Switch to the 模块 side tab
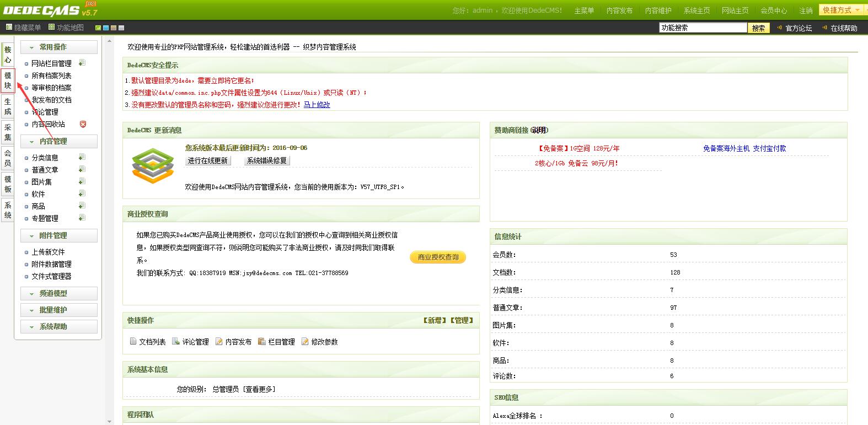Viewport: 868px width, 425px height. (8, 80)
